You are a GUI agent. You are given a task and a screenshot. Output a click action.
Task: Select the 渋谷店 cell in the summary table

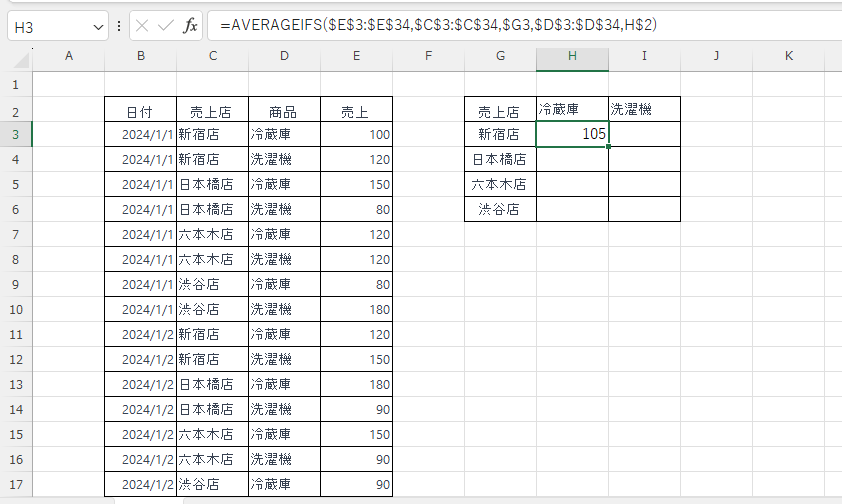500,209
